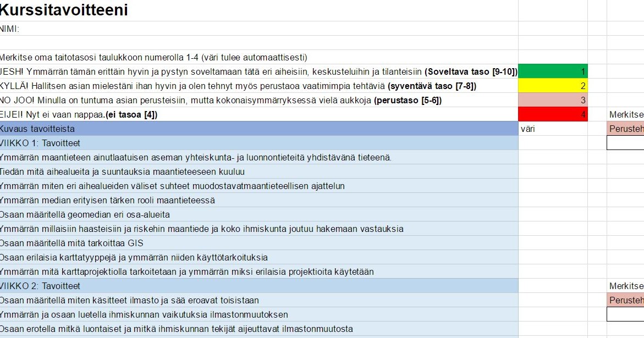This screenshot has width=644, height=338.
Task: Click the karttaprojektiot goal cell
Action: click(x=165, y=271)
